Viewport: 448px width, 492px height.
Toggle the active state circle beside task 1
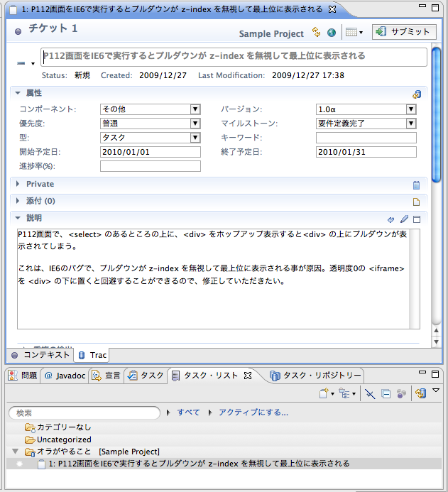(x=19, y=464)
